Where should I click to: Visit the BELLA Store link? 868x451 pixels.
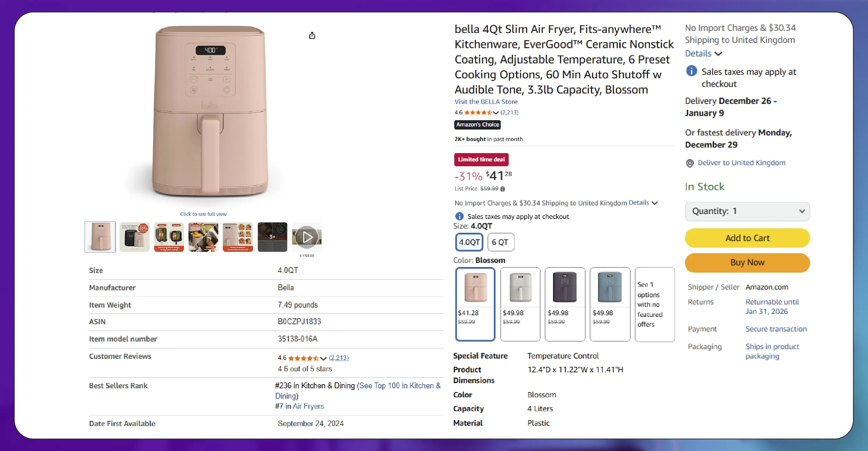click(x=486, y=101)
